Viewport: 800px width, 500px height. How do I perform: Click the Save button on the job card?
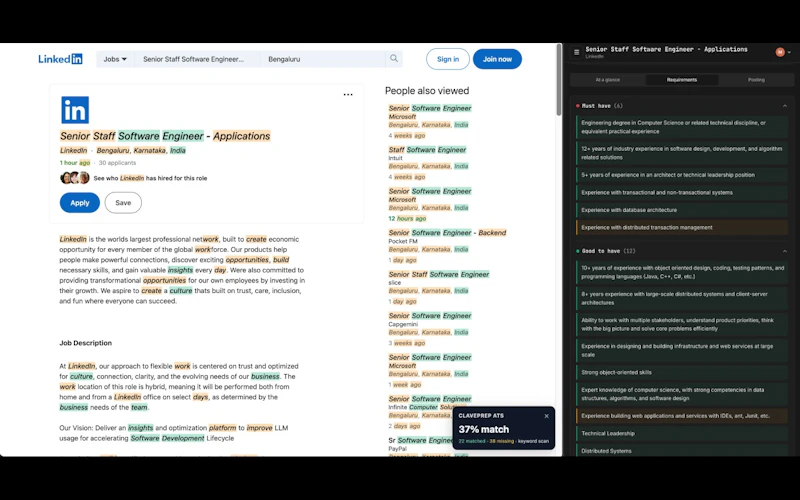(123, 203)
